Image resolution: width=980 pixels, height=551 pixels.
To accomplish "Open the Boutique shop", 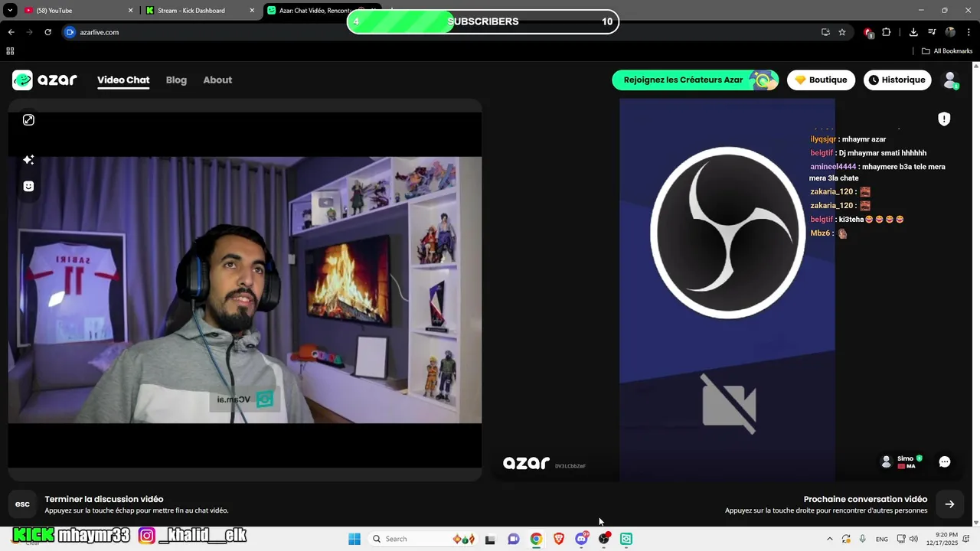I will click(821, 80).
